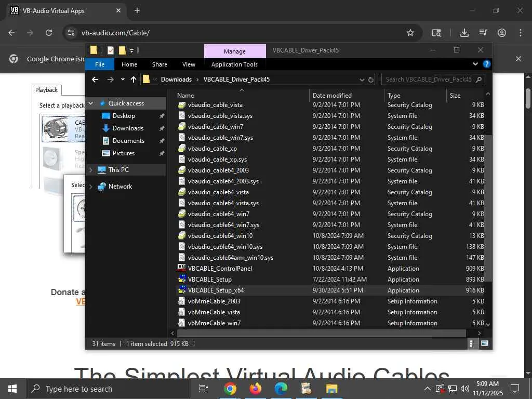Expand the ribbon with the chevron
The image size is (532, 399).
pos(475,64)
